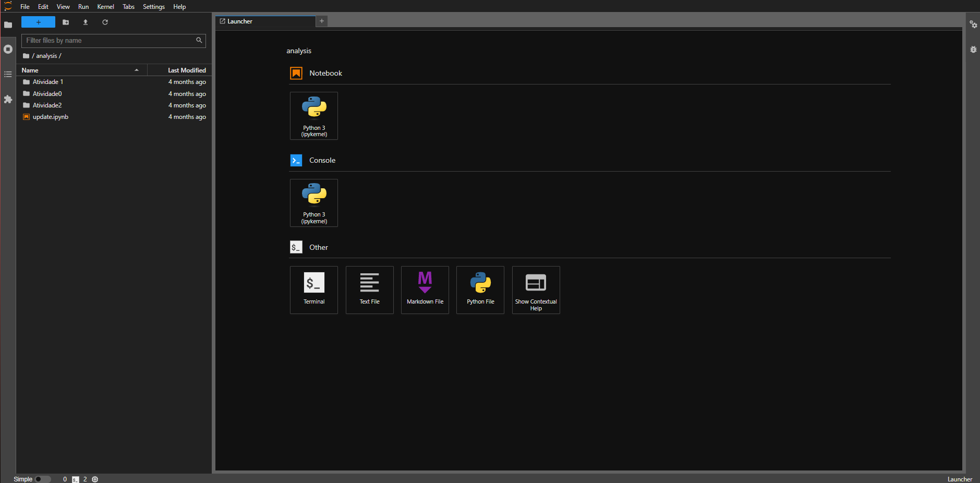Open the Run menu

[83, 7]
